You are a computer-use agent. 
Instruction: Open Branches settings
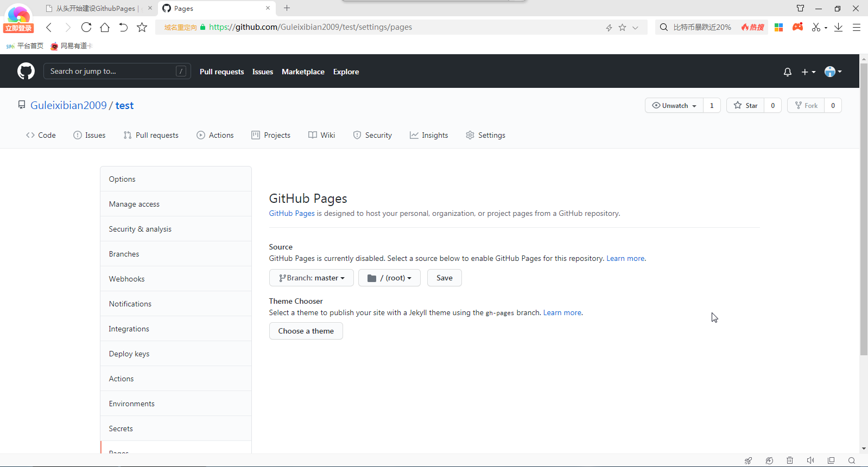(176, 254)
